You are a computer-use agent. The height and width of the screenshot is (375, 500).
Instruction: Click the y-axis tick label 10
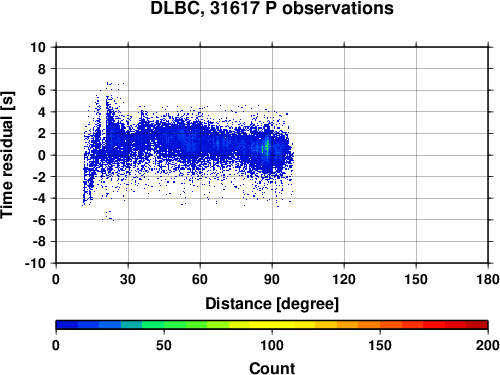(38, 47)
